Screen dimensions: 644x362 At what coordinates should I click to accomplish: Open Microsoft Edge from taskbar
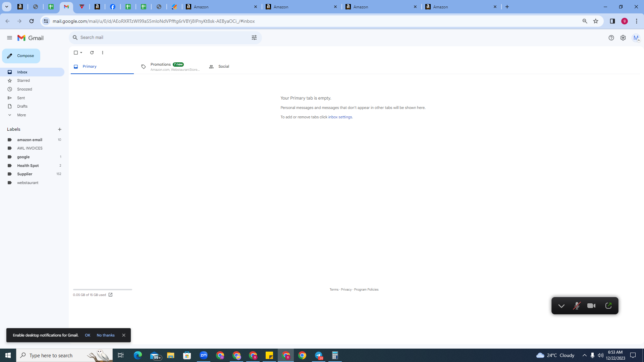(138, 355)
